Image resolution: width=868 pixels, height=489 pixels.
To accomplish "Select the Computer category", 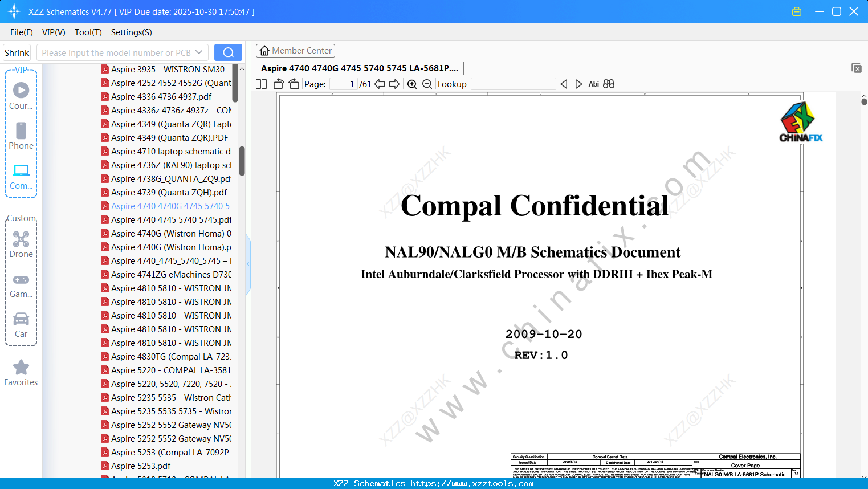I will 21,176.
